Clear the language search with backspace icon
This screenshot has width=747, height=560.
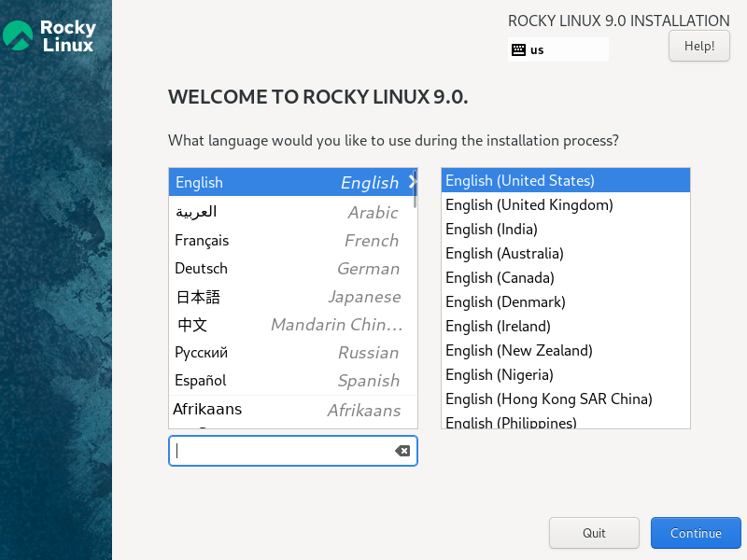tap(402, 451)
